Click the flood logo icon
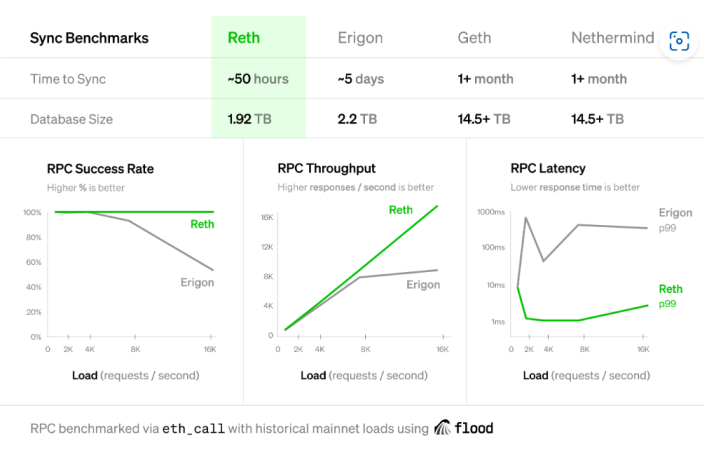 pyautogui.click(x=442, y=428)
